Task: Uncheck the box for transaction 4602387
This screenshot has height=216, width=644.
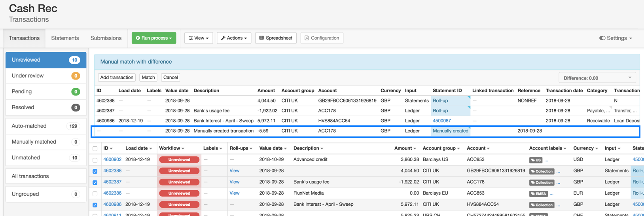Action: pyautogui.click(x=95, y=182)
